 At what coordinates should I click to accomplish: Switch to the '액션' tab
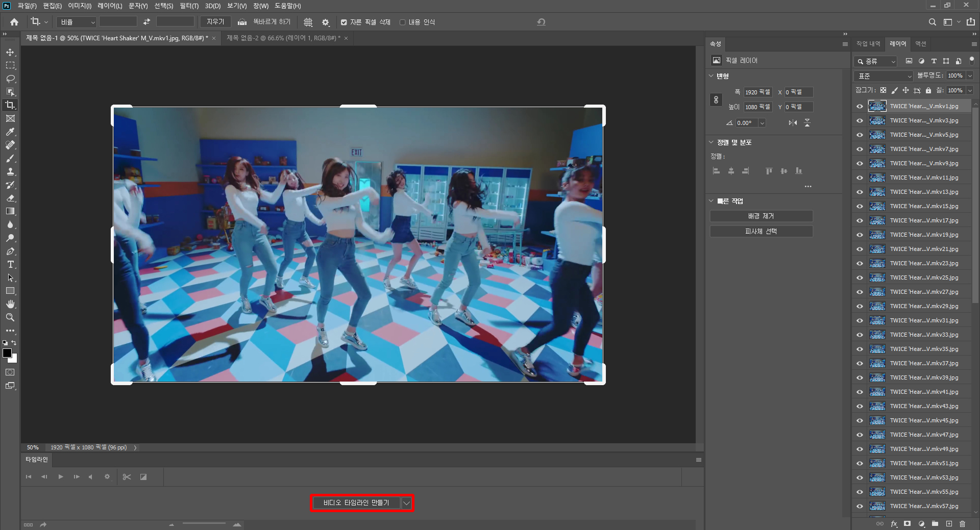pos(920,44)
